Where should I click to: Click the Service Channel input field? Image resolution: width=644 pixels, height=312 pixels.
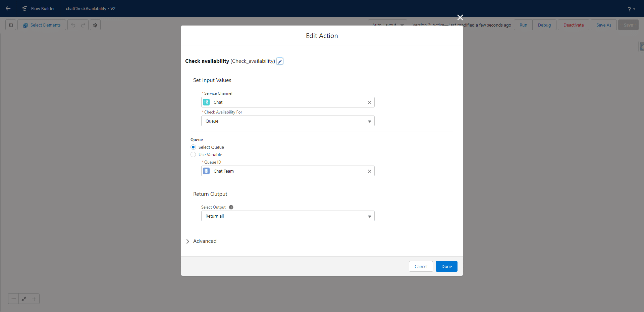[288, 102]
